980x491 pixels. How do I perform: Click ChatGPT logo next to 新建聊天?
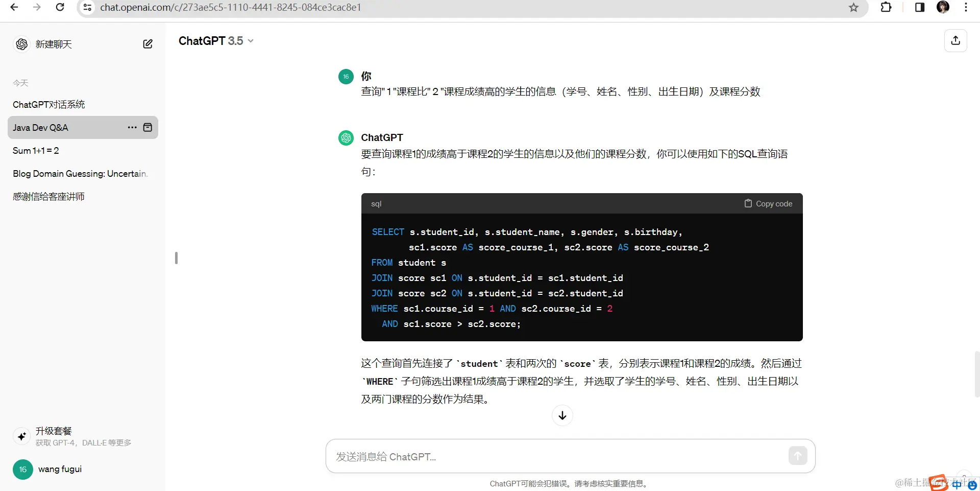pos(21,44)
